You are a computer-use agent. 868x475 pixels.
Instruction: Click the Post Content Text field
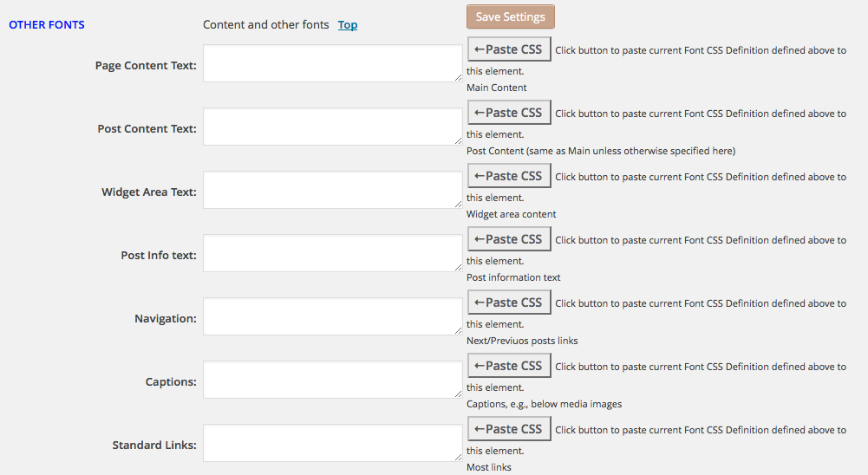coord(332,127)
